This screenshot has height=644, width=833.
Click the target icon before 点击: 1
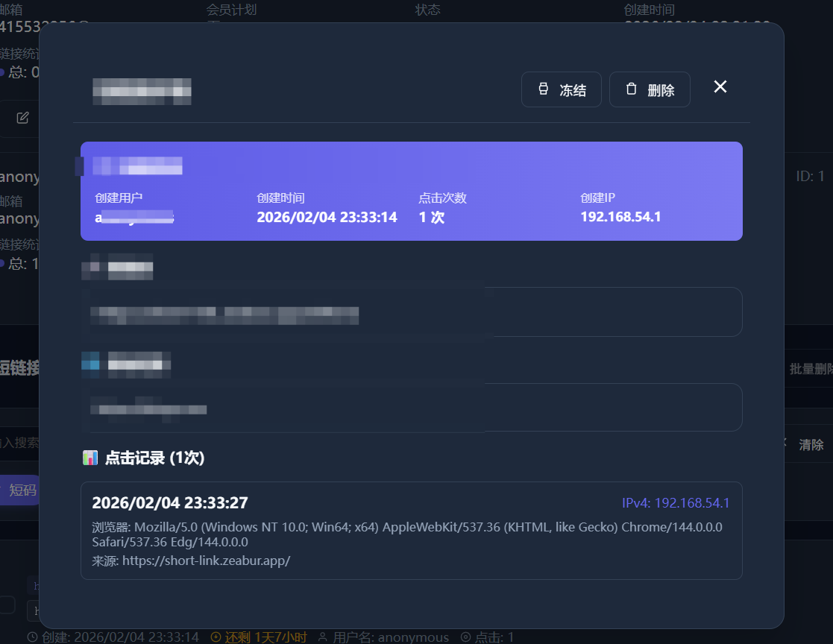[x=465, y=637]
